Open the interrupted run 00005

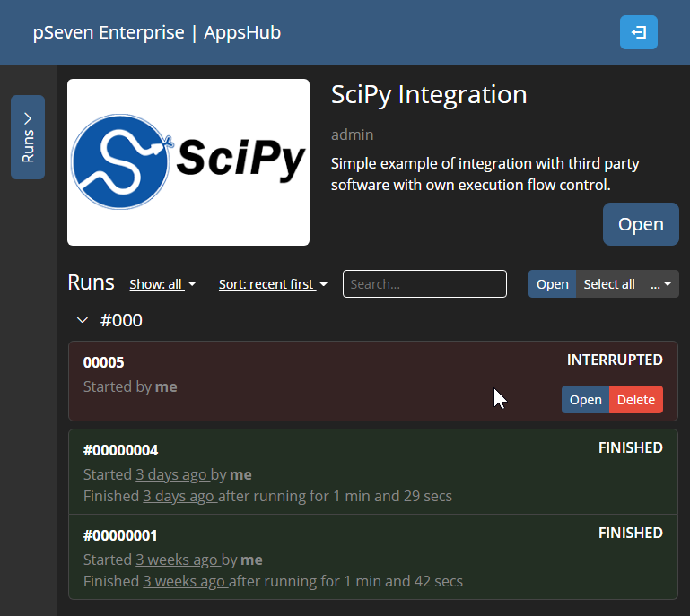[585, 400]
